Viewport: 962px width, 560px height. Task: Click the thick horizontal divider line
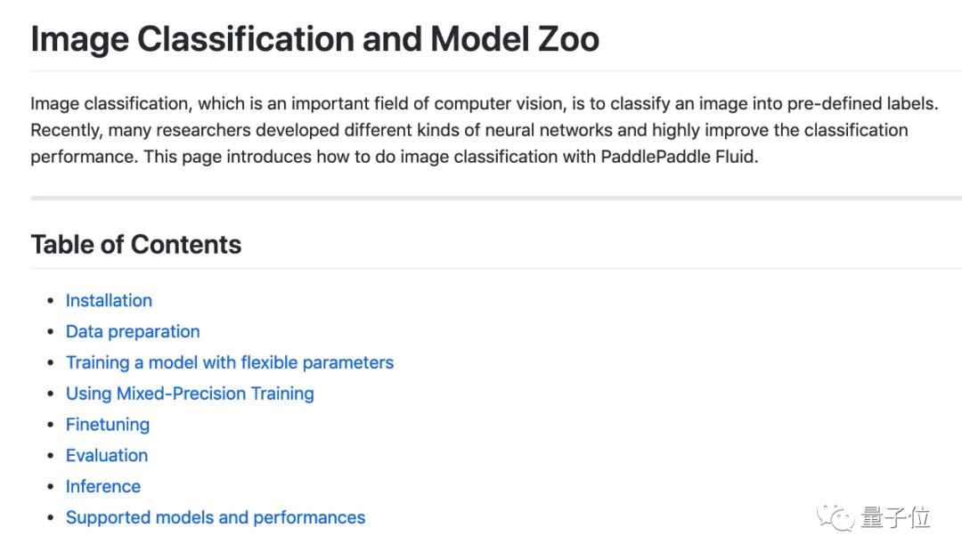point(495,198)
